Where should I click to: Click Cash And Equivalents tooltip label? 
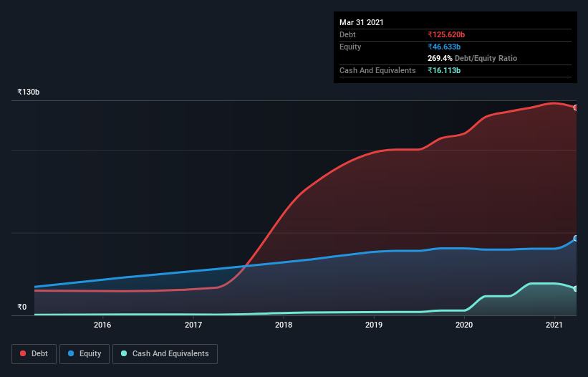(x=377, y=70)
